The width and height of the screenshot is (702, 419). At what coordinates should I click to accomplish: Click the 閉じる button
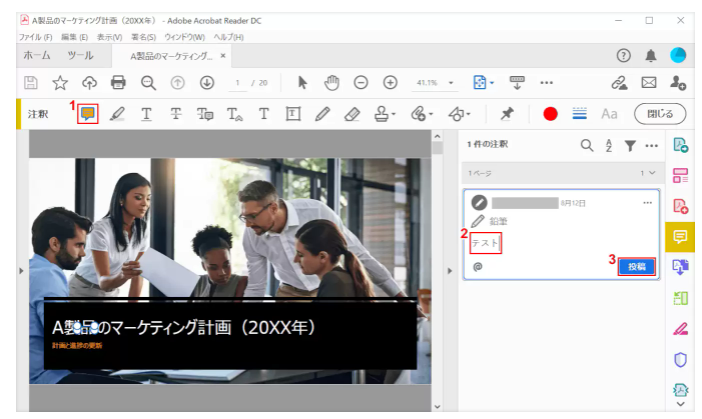[660, 114]
